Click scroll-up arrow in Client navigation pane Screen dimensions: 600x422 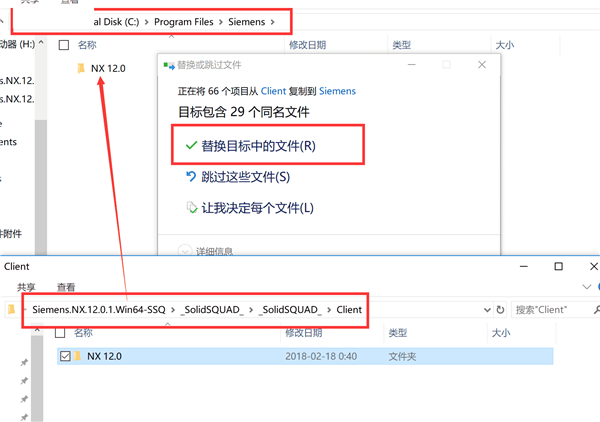tap(37, 330)
